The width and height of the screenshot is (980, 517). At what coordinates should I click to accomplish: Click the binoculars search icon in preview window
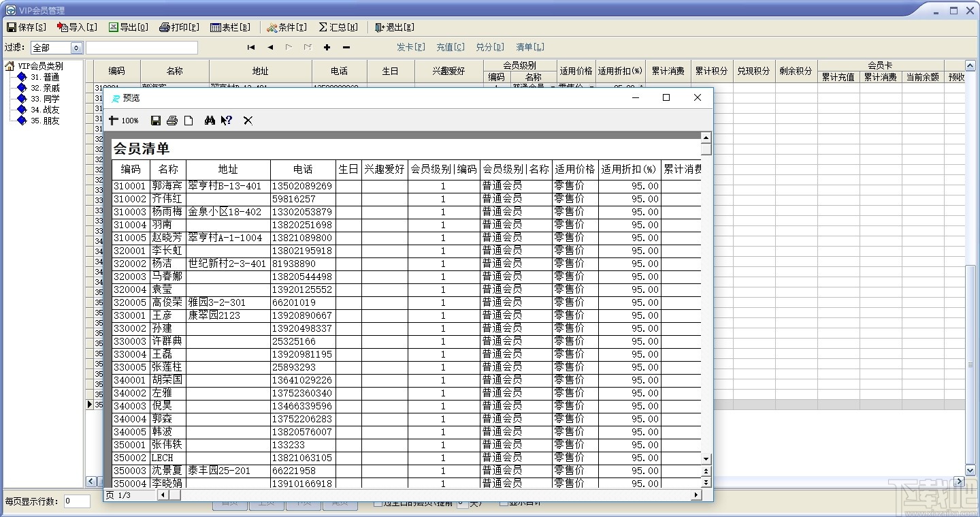click(210, 121)
